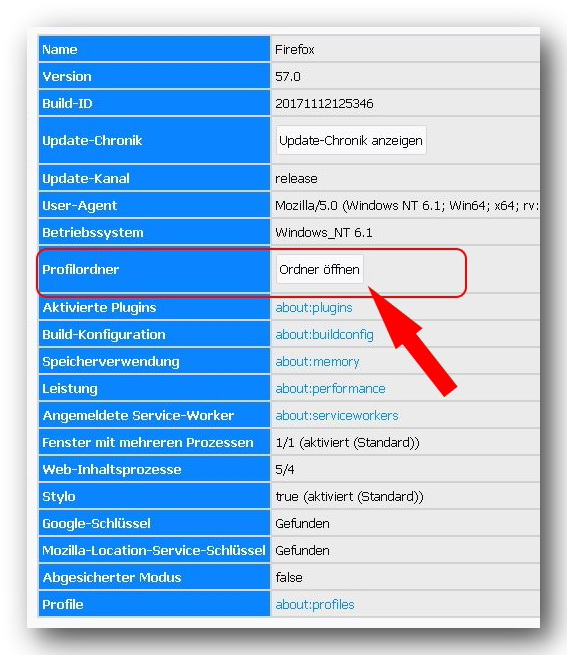Click the Update-Chronik anzeigen button

(351, 140)
